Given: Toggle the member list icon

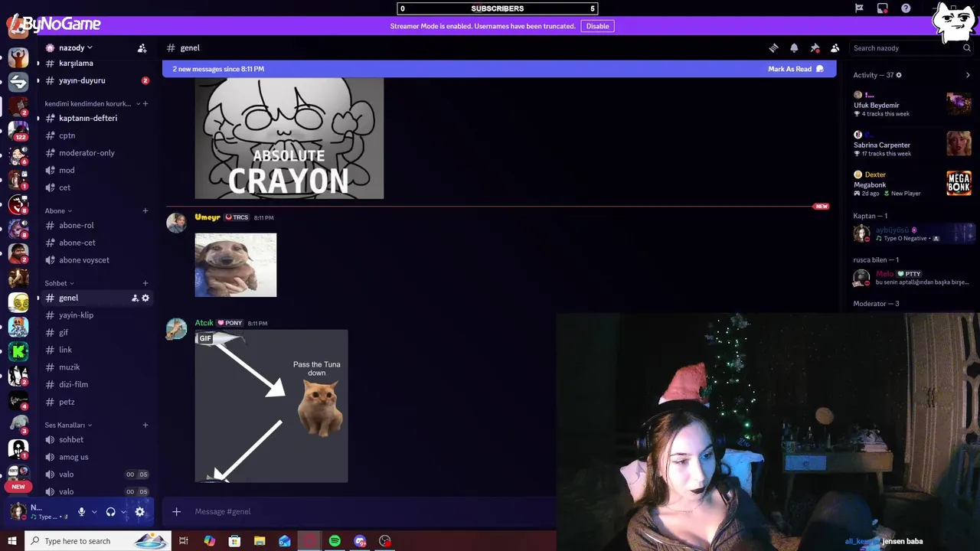Looking at the screenshot, I should [x=835, y=47].
